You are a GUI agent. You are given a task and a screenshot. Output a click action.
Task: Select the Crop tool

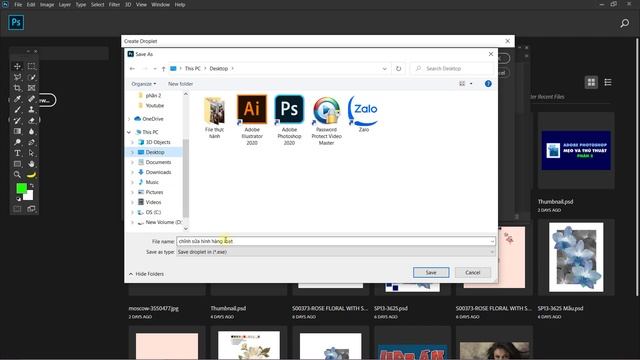pos(17,88)
